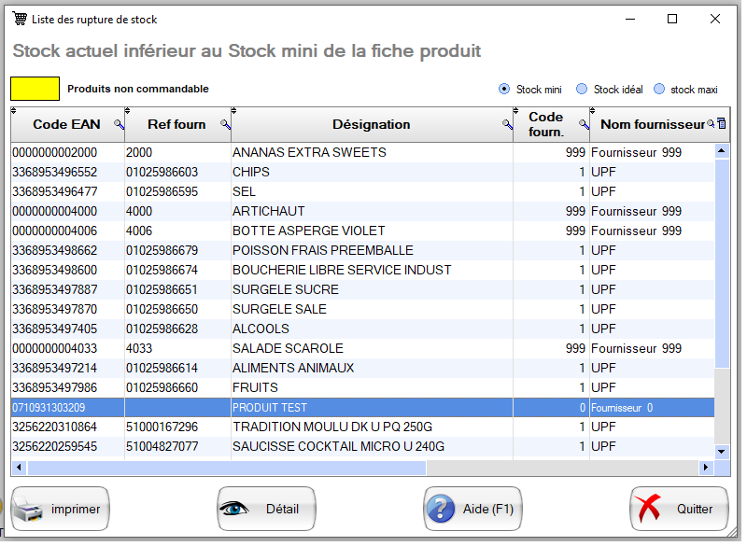
Task: Click the printer icon on imprimer button
Action: [x=27, y=509]
